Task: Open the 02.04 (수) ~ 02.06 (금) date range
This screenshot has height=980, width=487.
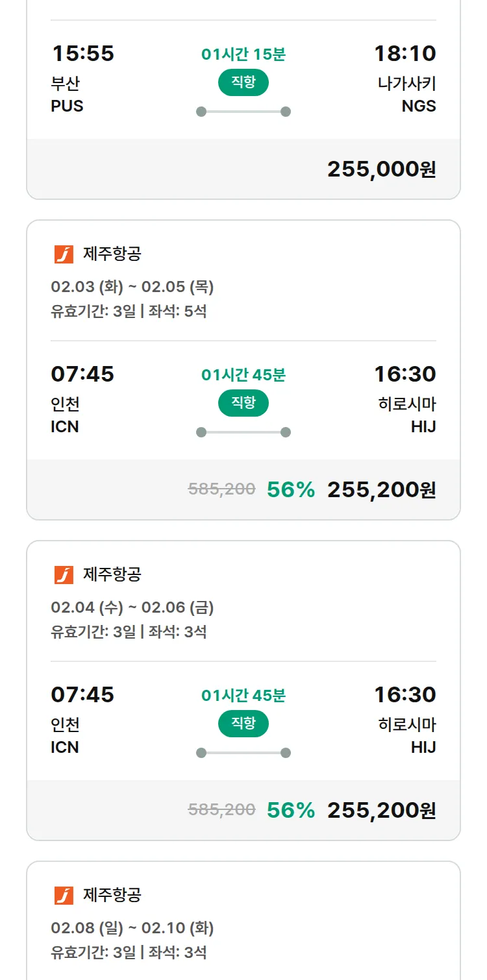Action: [x=132, y=607]
